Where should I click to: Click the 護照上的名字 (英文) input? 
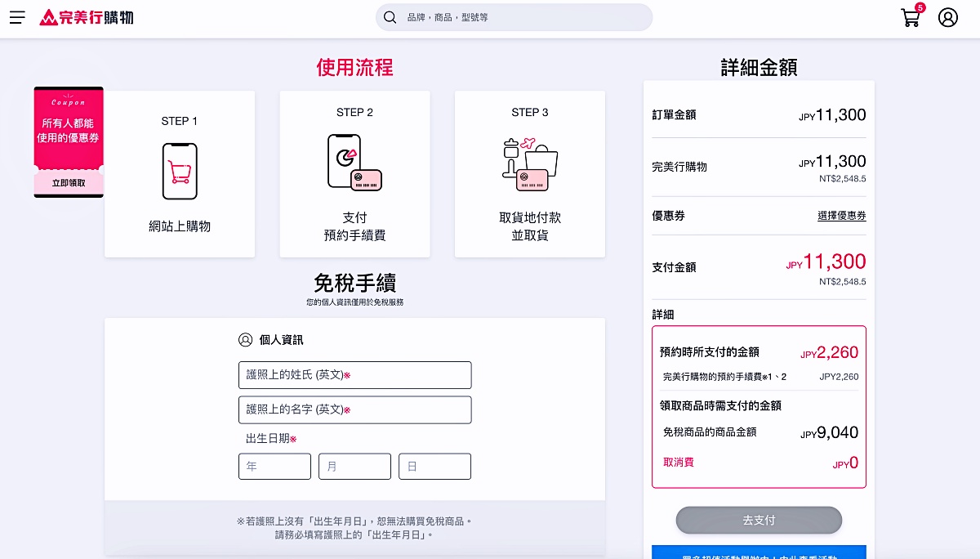354,409
